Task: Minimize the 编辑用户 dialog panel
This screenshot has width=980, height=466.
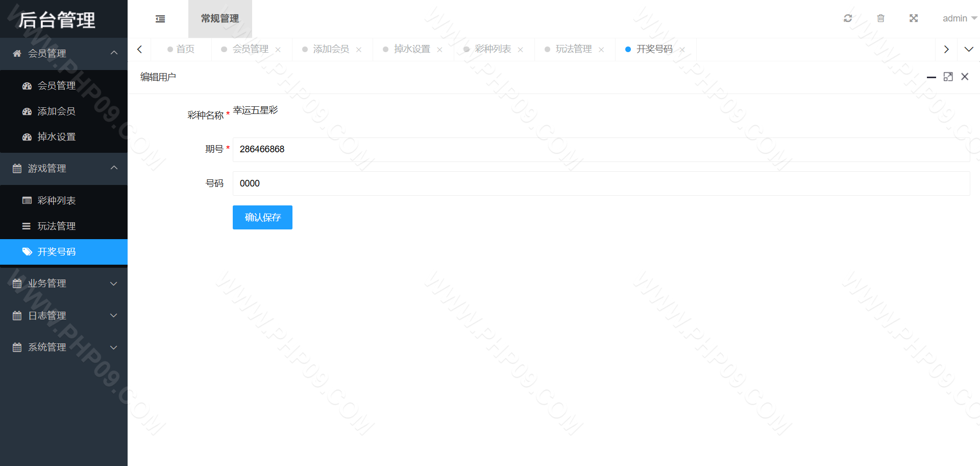Action: pos(931,77)
